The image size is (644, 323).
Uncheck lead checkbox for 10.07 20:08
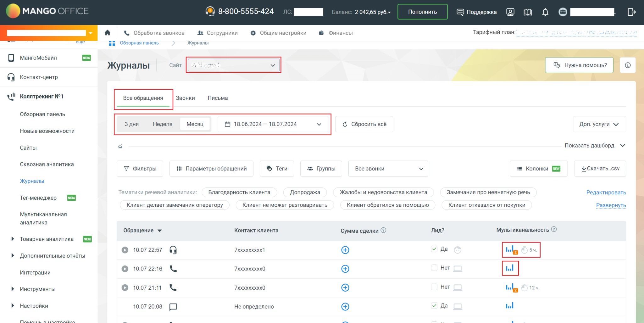click(434, 306)
